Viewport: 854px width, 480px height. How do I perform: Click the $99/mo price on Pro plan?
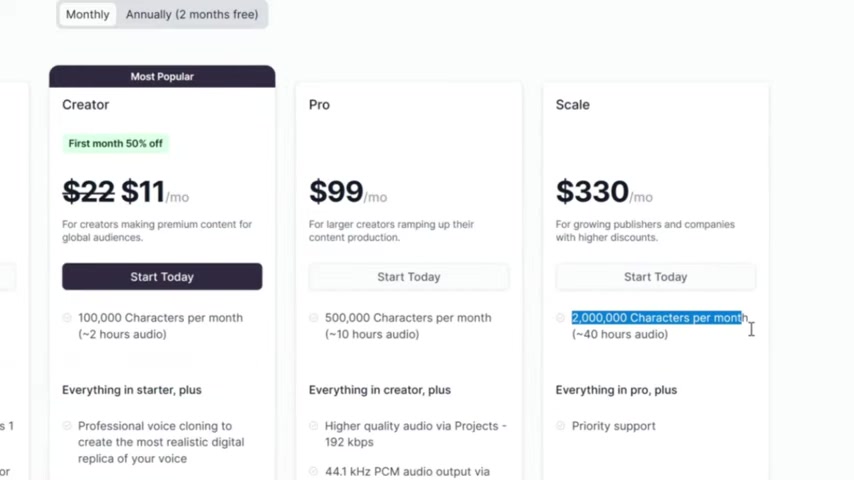(348, 192)
